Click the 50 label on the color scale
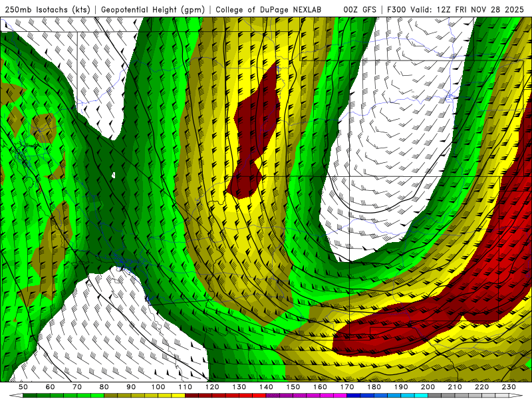The height and width of the screenshot is (399, 532). [x=23, y=387]
